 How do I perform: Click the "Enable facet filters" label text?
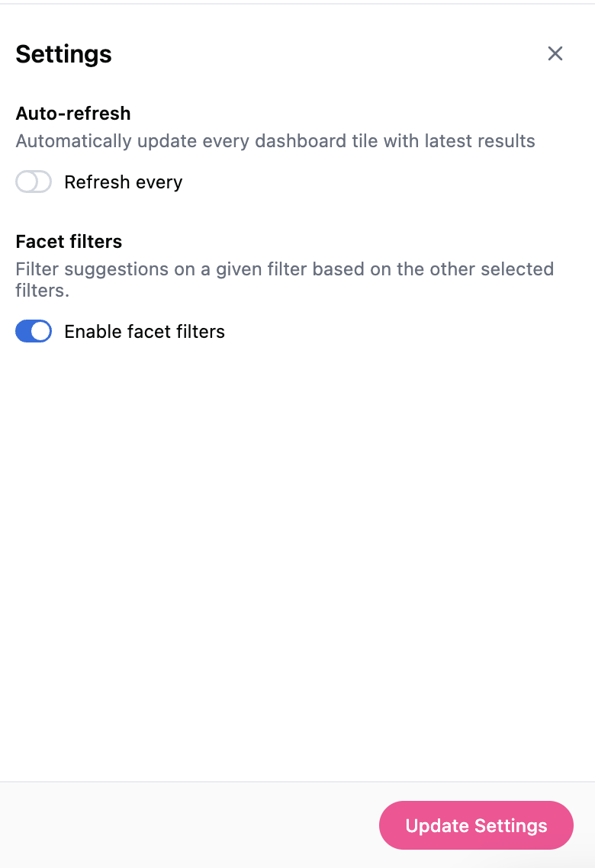[x=144, y=332]
